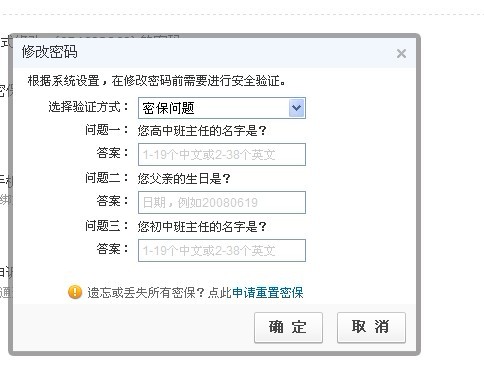Open the 申请重置密保 link
Viewport: 484px width, 368px height.
[x=268, y=292]
